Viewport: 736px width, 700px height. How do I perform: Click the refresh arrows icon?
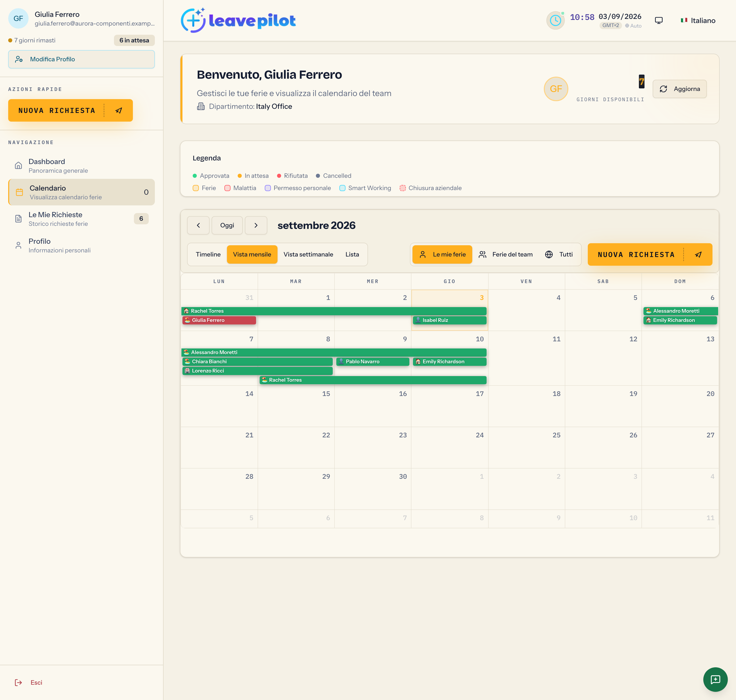point(663,89)
